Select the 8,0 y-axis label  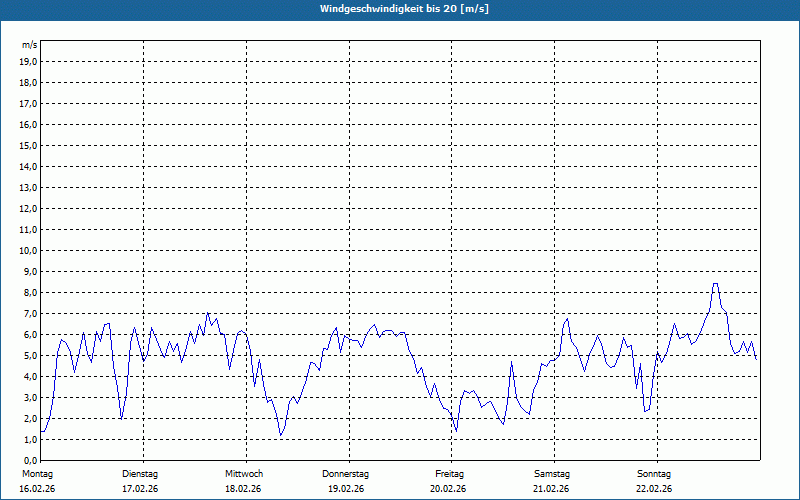pyautogui.click(x=30, y=292)
